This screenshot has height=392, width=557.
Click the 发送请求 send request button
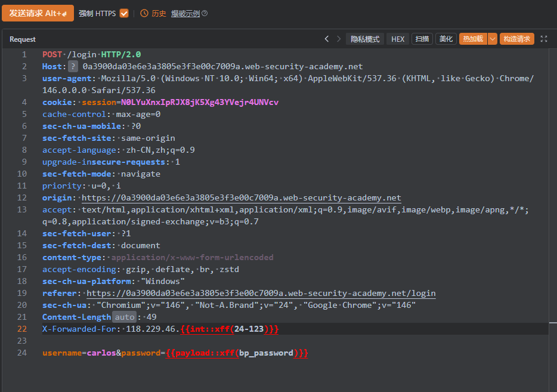38,13
